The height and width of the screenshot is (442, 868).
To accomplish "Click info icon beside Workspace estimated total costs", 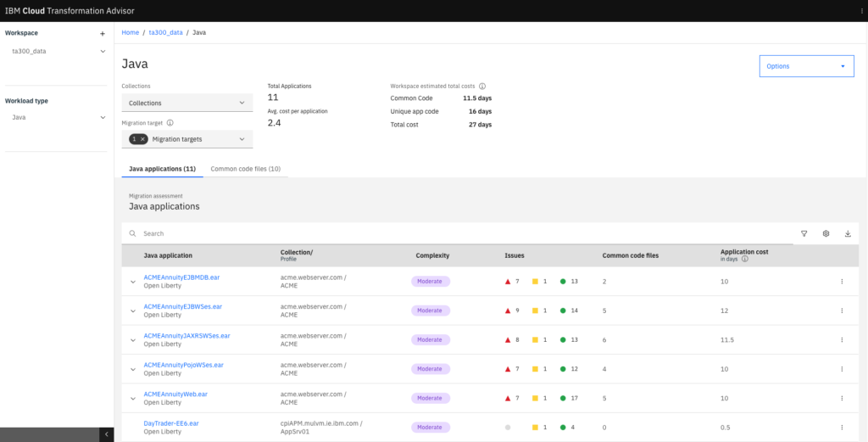I will (482, 87).
